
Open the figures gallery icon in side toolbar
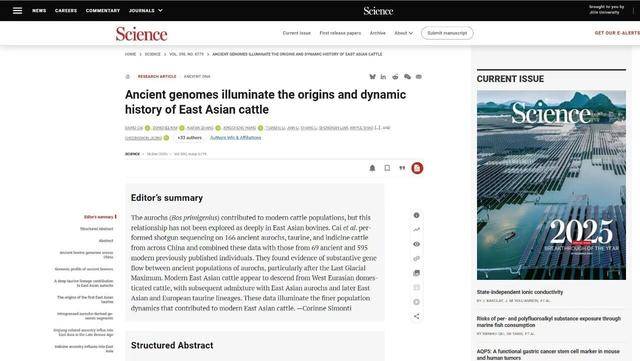[x=416, y=273]
